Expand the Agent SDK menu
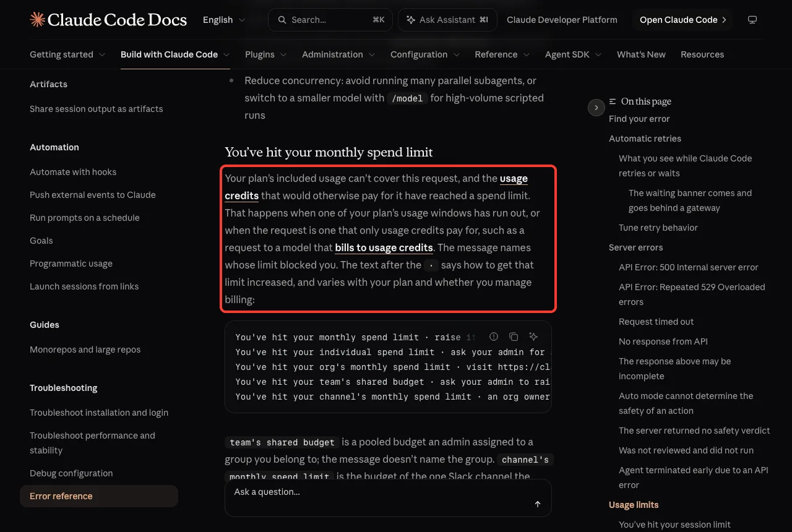This screenshot has width=792, height=532. [574, 54]
